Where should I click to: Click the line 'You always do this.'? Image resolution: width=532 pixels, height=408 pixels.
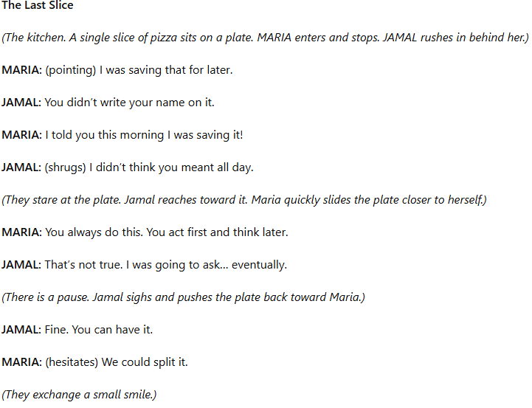(x=94, y=232)
